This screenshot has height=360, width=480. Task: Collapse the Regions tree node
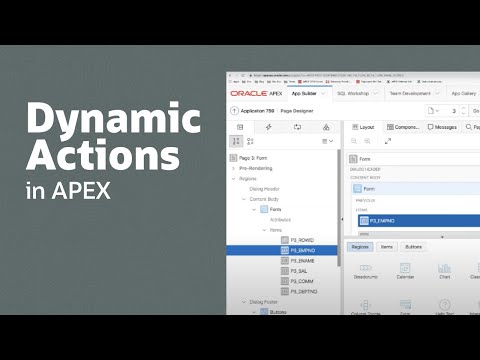(x=233, y=179)
